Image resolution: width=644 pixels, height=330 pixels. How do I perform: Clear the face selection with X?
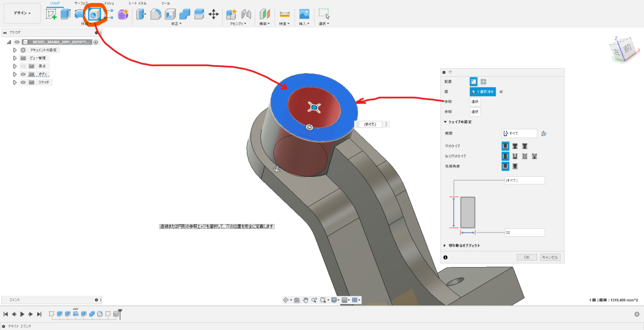501,92
